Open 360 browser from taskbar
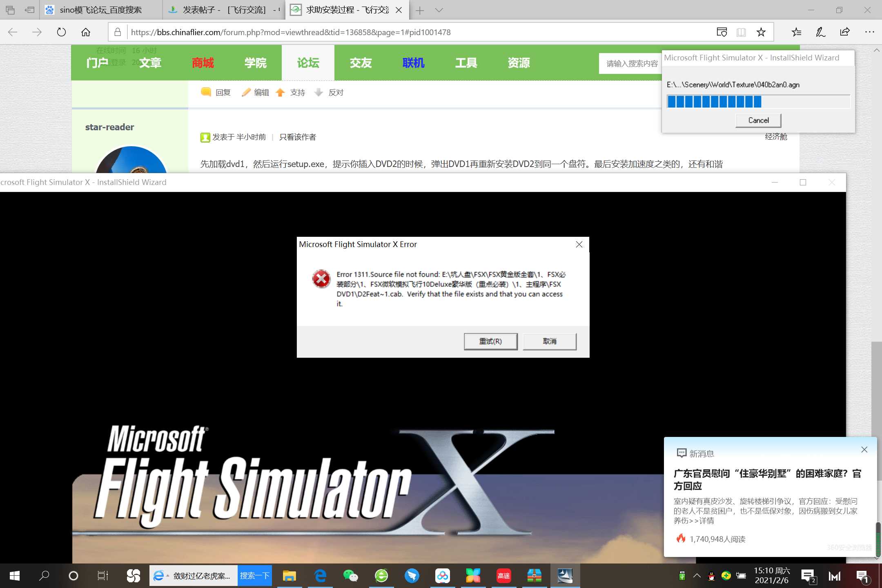The image size is (882, 588). pos(381,576)
